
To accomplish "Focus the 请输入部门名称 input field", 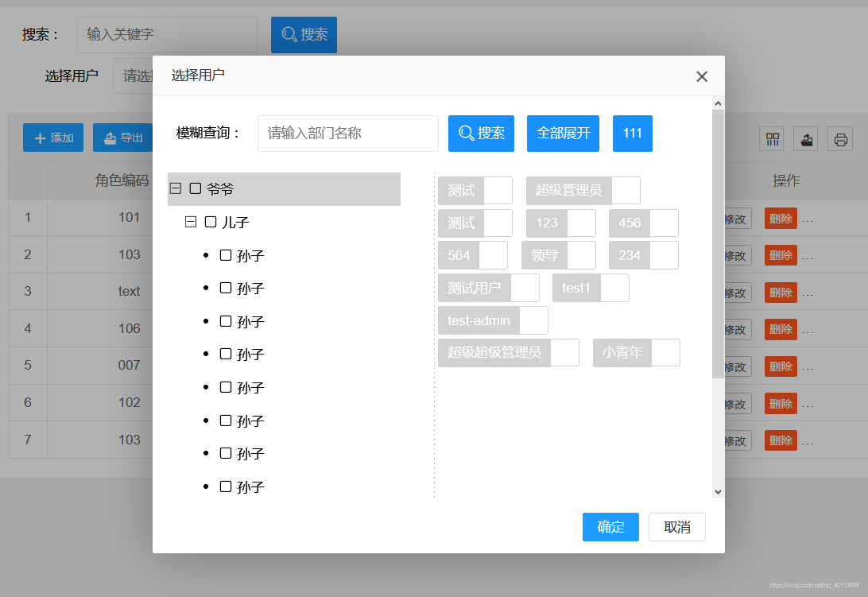I will (348, 134).
